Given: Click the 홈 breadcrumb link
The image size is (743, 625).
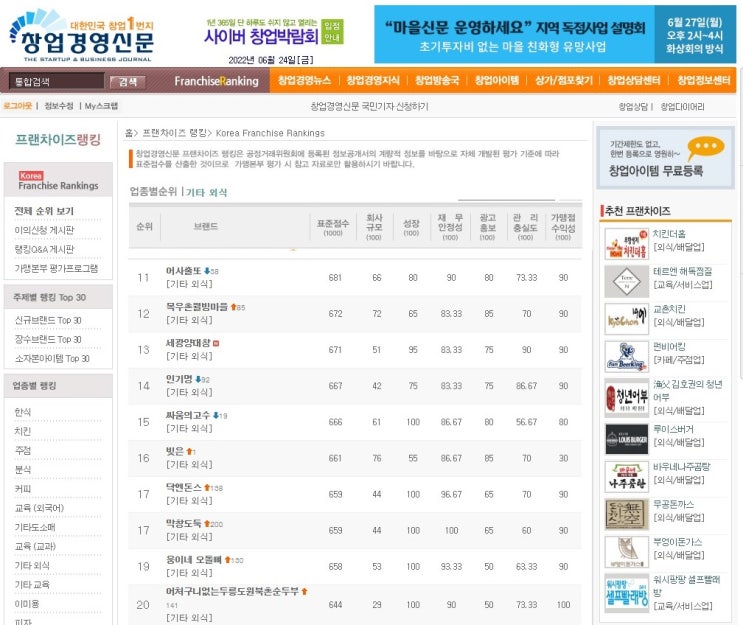Looking at the screenshot, I should (128, 133).
